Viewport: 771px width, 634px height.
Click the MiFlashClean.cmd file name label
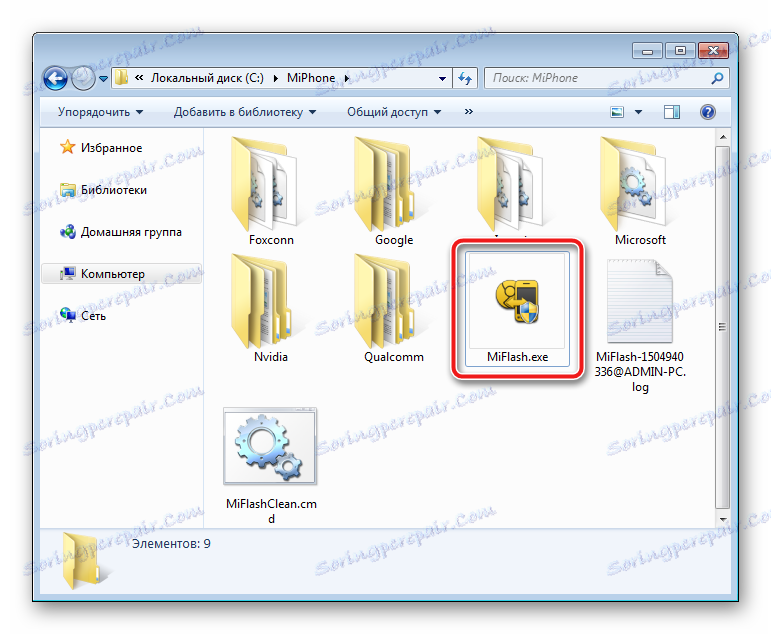pyautogui.click(x=271, y=511)
